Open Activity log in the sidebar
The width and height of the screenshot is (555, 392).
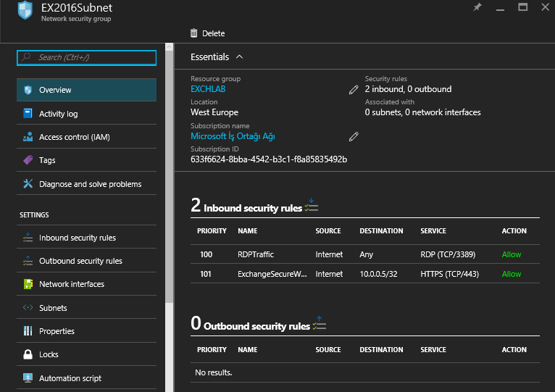(86, 114)
